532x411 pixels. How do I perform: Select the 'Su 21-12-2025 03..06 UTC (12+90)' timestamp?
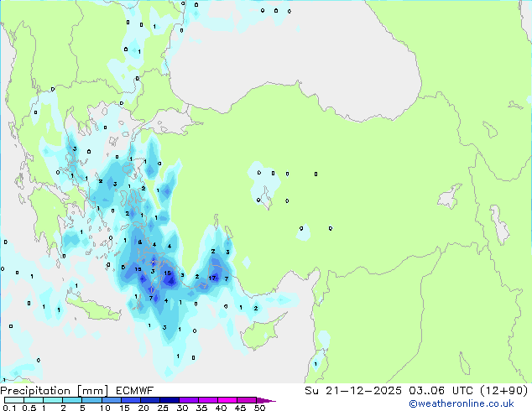(416, 391)
